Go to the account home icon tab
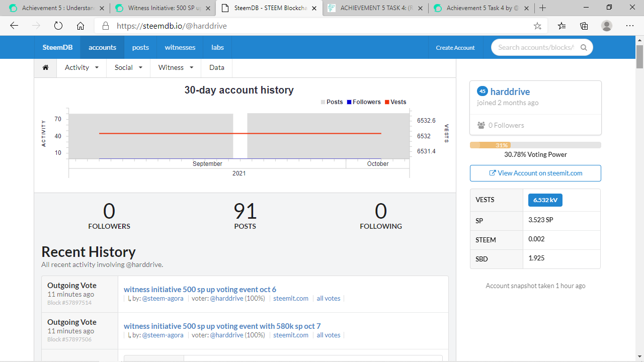This screenshot has width=644, height=362. pos(45,67)
